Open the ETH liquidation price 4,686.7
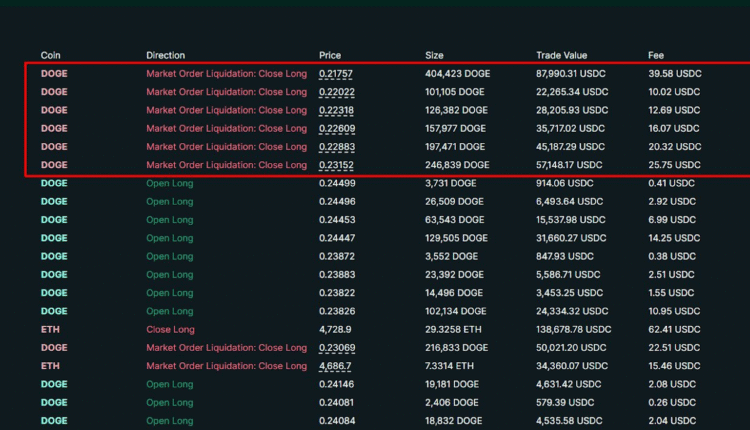750x430 pixels. (x=335, y=366)
